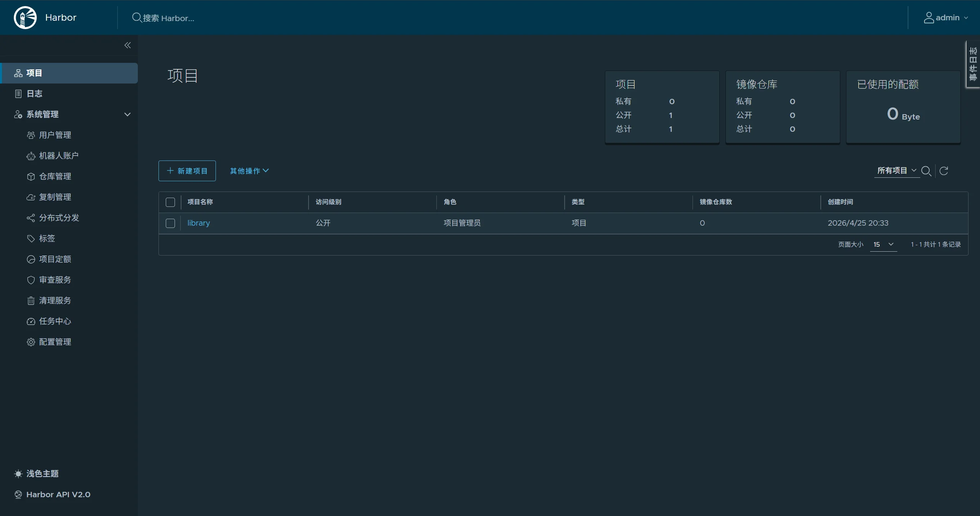Sort by 创建时间 column header
The image size is (980, 516).
pos(840,202)
